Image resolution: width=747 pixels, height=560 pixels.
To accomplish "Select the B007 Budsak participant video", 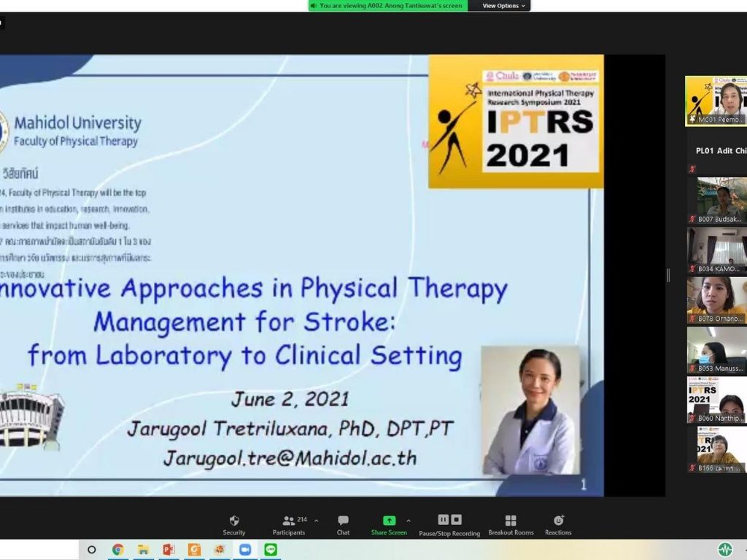I will click(x=717, y=201).
